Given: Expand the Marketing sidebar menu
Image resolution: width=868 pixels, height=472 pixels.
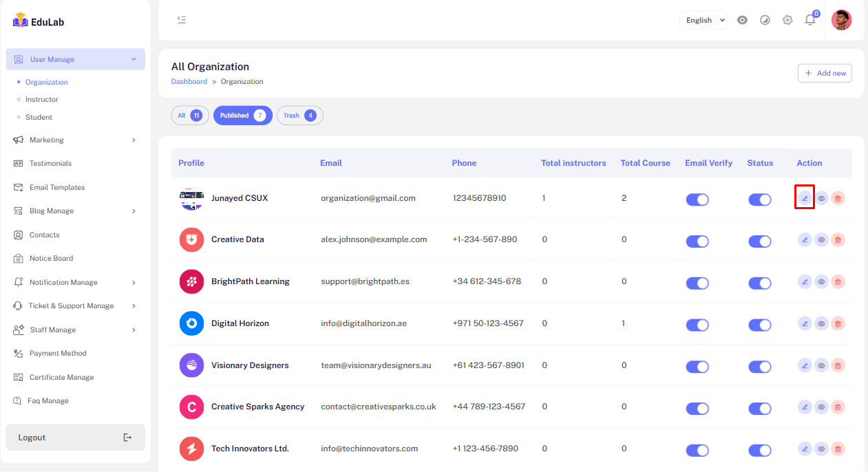Looking at the screenshot, I should point(75,140).
